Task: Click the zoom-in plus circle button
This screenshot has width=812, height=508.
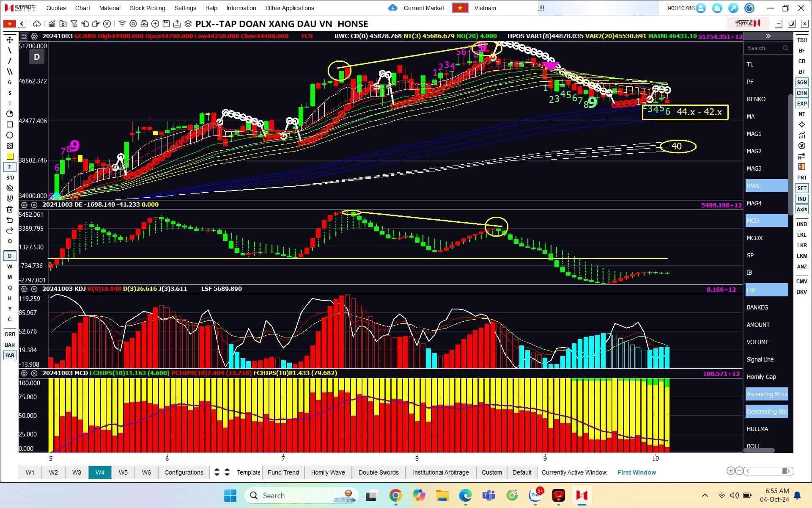Action: pos(730,471)
